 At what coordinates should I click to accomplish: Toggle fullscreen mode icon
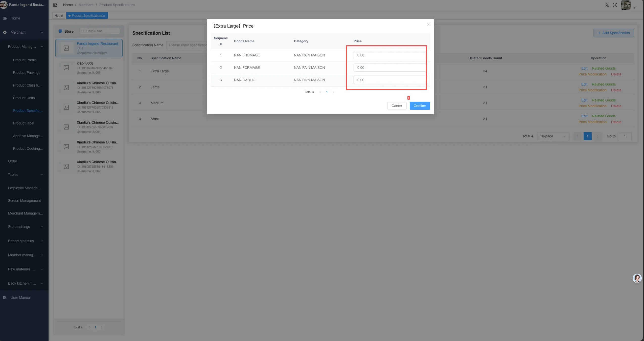point(615,5)
